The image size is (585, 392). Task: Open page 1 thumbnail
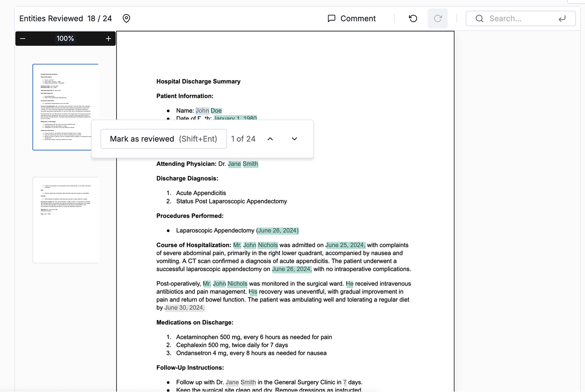point(66,107)
